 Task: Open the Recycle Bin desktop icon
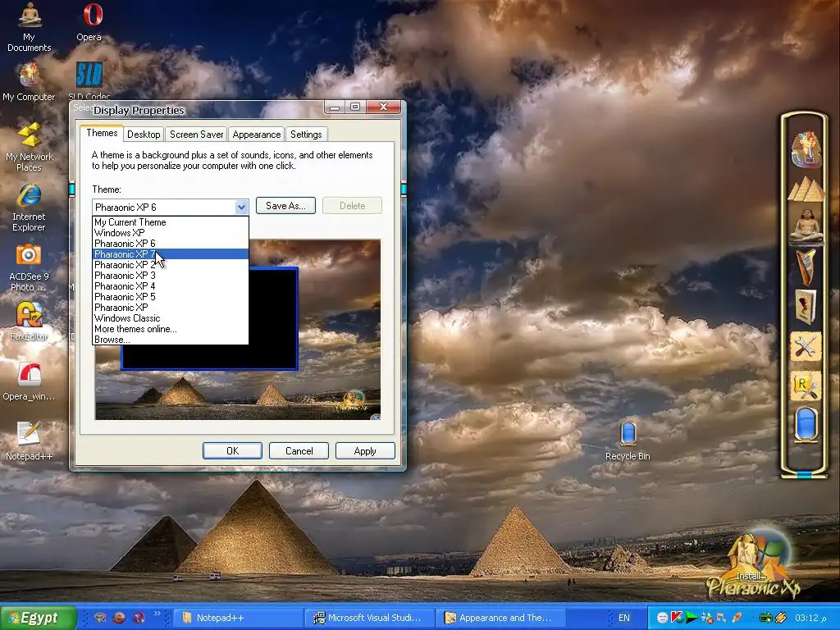pyautogui.click(x=628, y=441)
